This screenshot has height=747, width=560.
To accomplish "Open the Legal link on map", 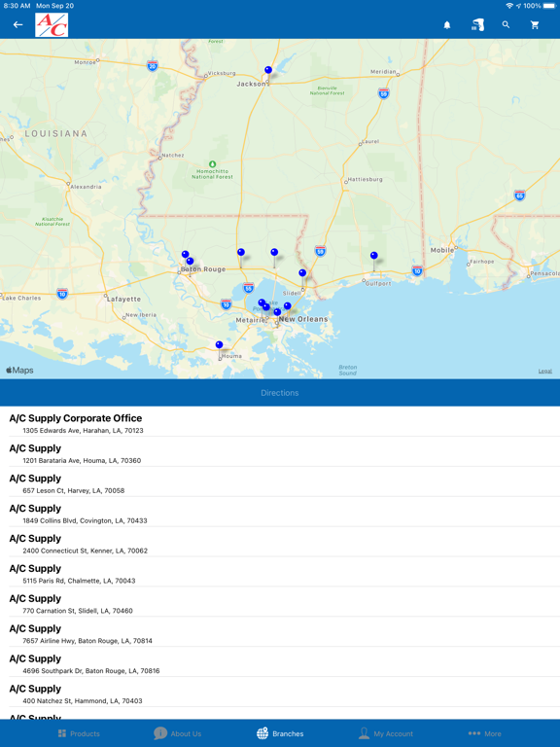I will pos(545,372).
